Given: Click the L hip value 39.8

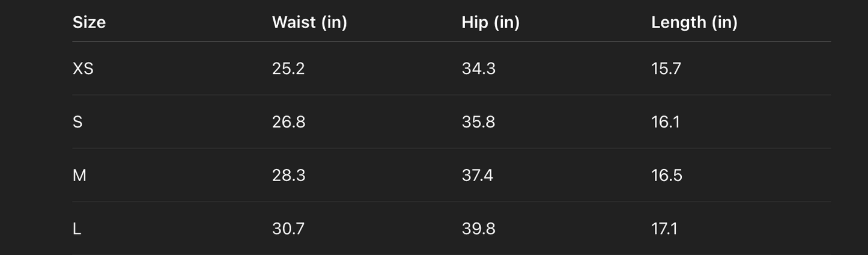Looking at the screenshot, I should point(478,229).
